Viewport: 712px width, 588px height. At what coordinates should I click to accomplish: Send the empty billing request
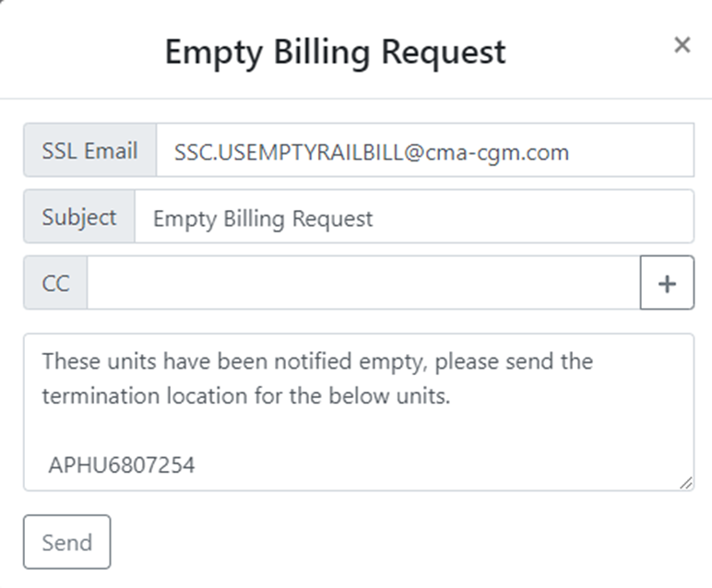(x=66, y=542)
